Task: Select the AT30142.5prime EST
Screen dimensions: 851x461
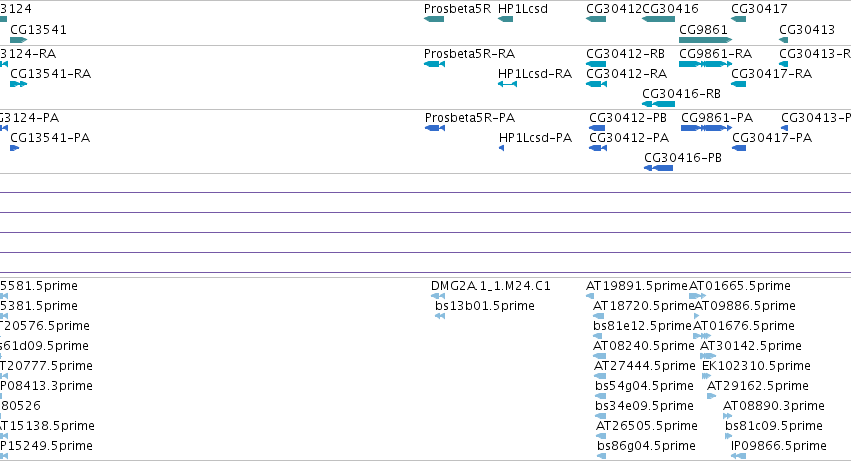Action: [x=708, y=356]
